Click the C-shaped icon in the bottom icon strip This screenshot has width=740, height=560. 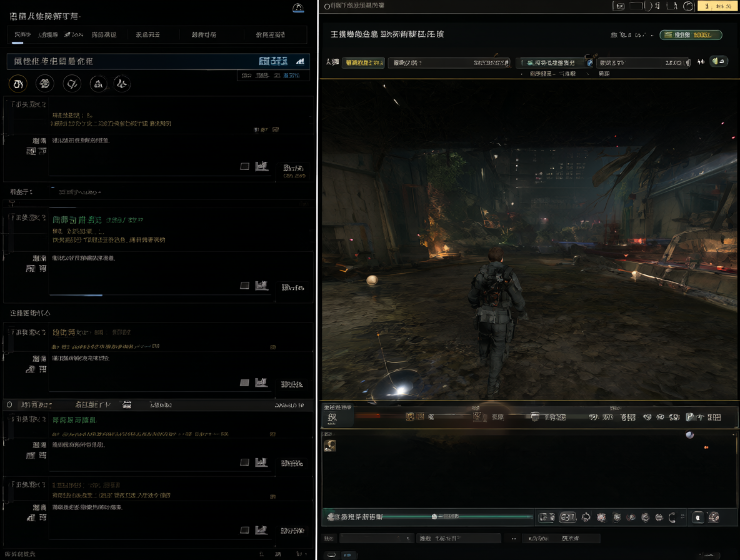[672, 517]
